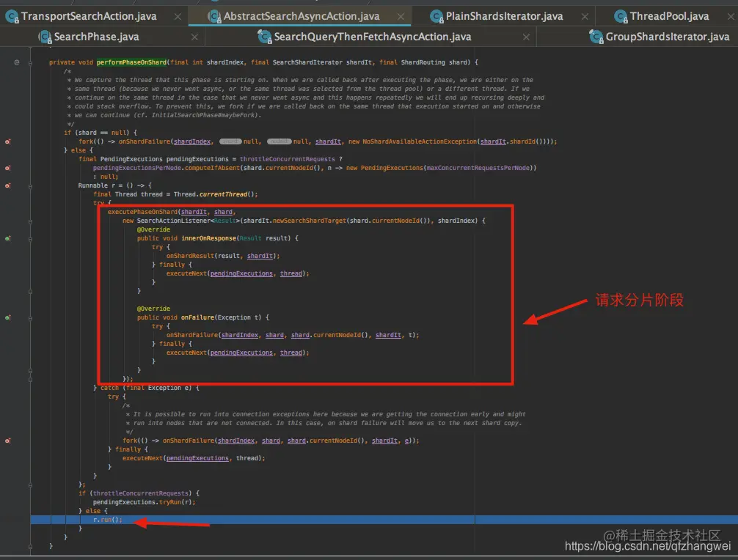
Task: Switch to the ThreadPool.java tab
Action: coord(669,16)
